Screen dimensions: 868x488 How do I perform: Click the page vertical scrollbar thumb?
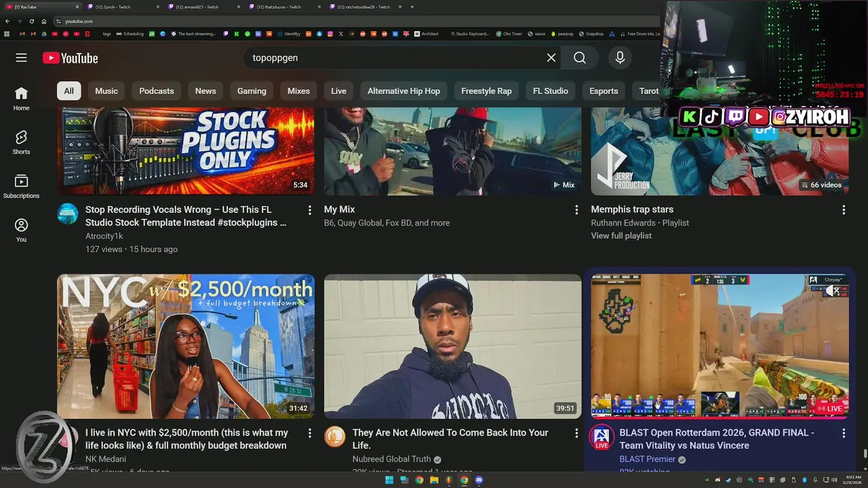click(865, 453)
